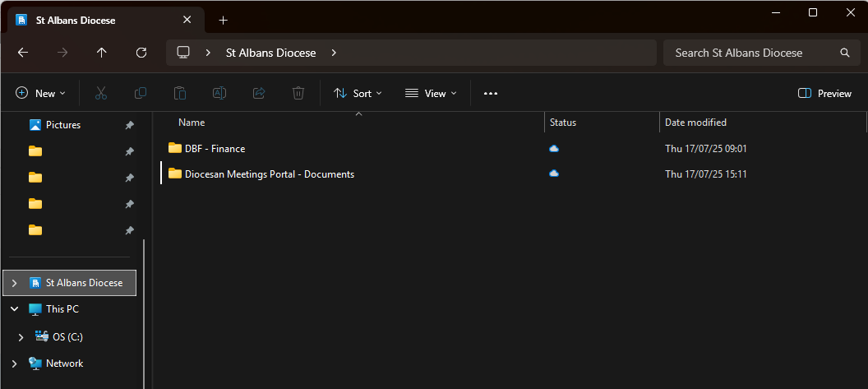Click the Cut scissors icon
Image resolution: width=868 pixels, height=389 pixels.
pyautogui.click(x=101, y=93)
